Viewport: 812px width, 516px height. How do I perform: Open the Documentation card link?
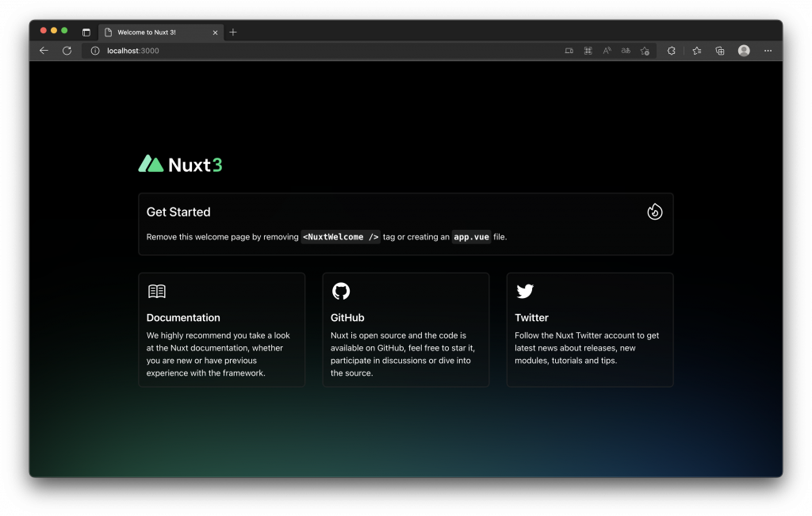point(222,330)
